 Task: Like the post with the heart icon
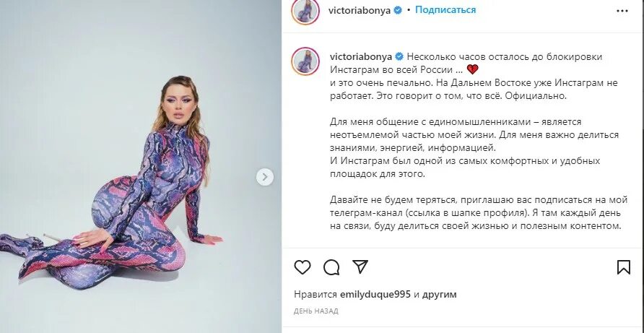pos(303,267)
